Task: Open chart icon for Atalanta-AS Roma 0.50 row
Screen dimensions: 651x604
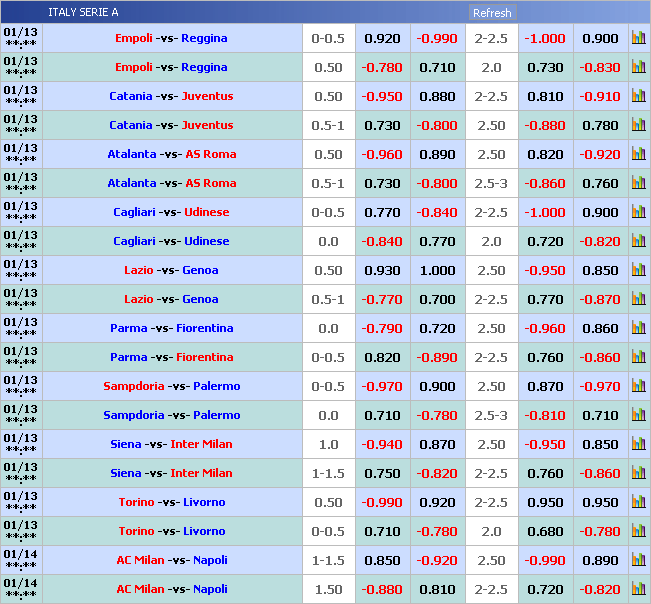Action: 638,154
